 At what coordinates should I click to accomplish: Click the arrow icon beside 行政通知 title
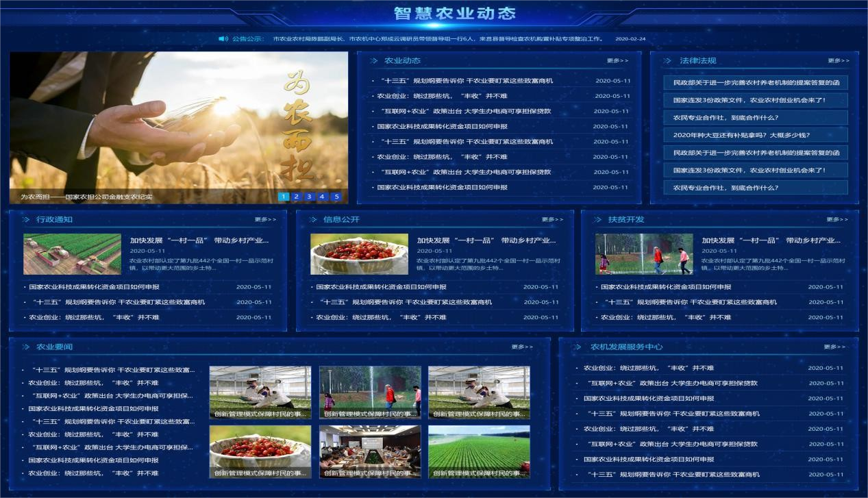(x=25, y=220)
